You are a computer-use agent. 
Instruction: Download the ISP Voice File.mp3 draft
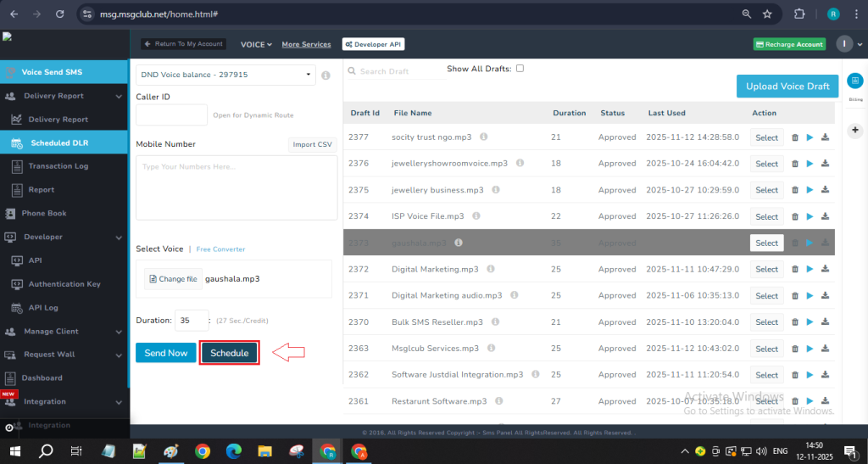[x=826, y=216]
